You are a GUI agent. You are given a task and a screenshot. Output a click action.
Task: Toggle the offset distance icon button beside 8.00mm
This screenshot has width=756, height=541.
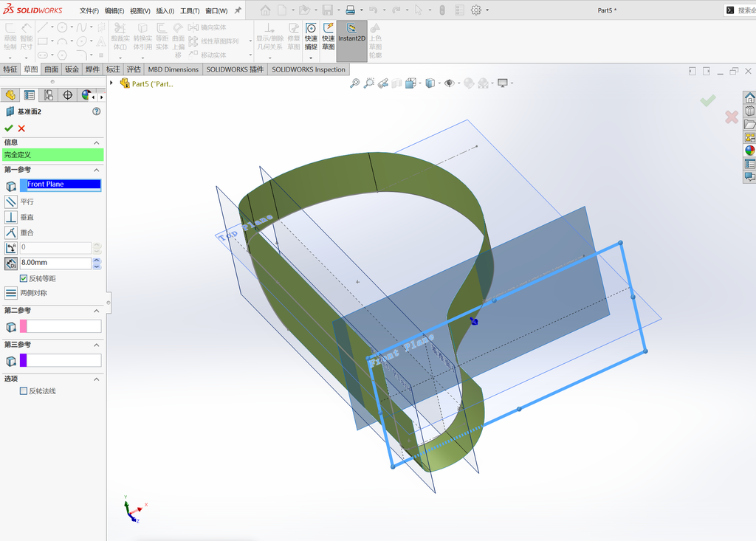10,263
